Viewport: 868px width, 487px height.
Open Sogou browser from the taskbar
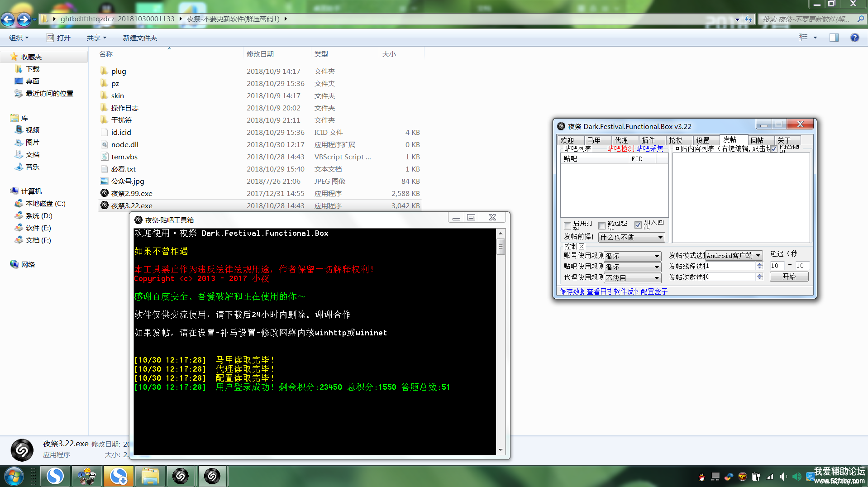55,476
